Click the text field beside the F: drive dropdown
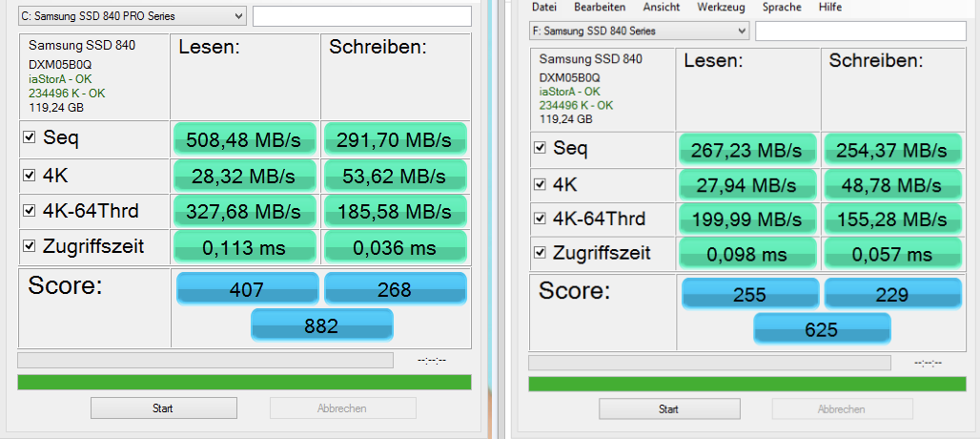This screenshot has width=980, height=439. (x=860, y=31)
